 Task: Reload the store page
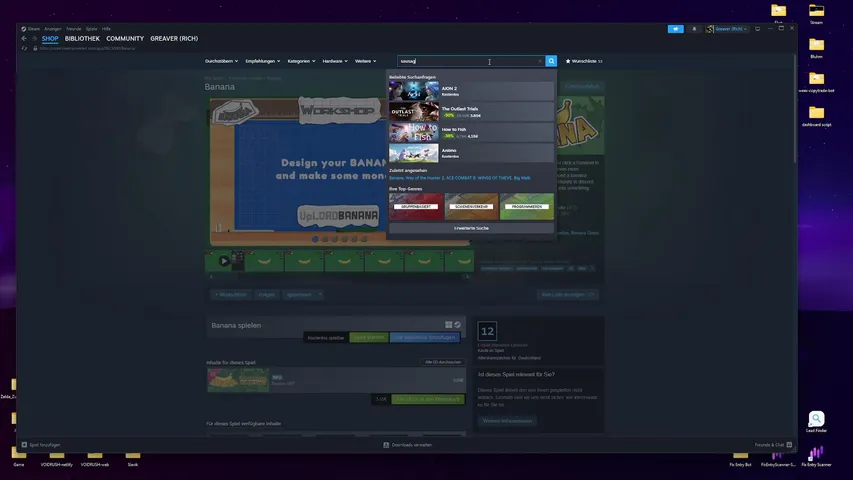(24, 48)
